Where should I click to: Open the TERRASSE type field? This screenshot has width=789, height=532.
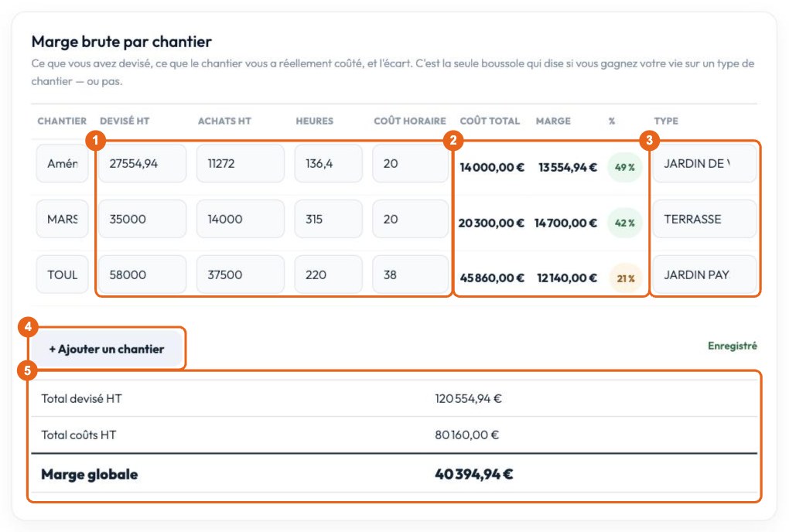705,219
